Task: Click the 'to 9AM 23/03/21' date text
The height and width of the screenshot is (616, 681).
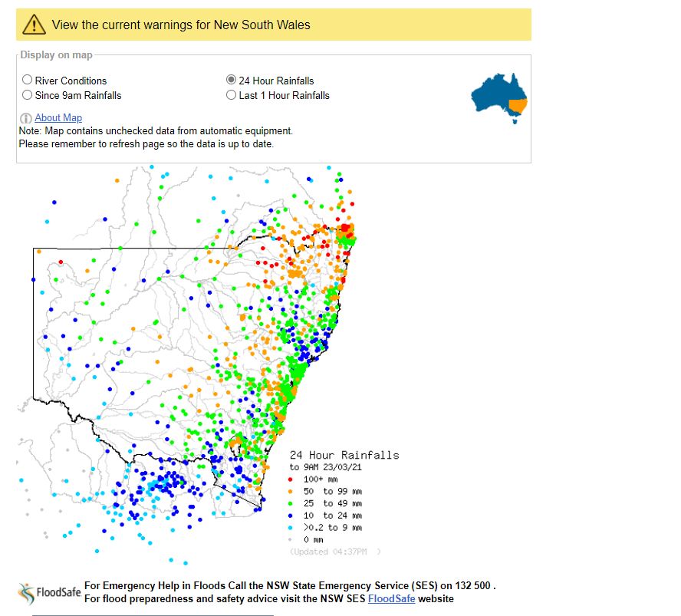Action: tap(326, 467)
